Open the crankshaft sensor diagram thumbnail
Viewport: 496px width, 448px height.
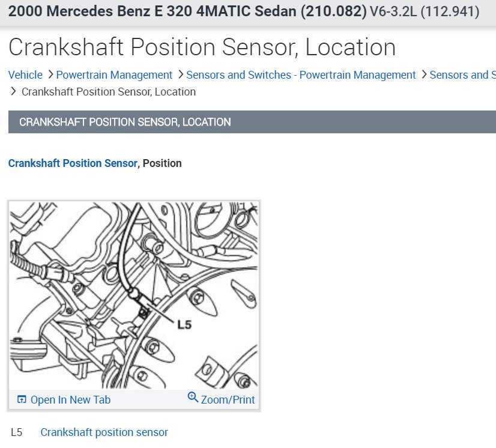coord(134,295)
